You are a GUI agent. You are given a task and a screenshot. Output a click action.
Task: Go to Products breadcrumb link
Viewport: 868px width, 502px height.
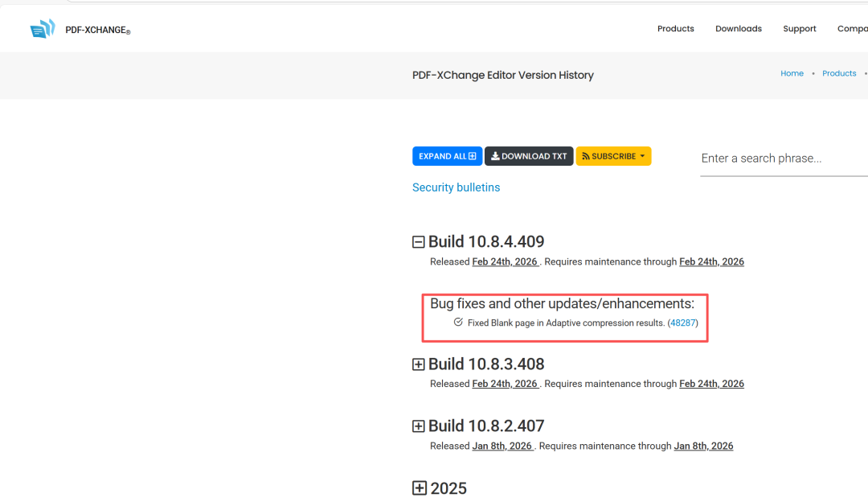click(x=839, y=73)
